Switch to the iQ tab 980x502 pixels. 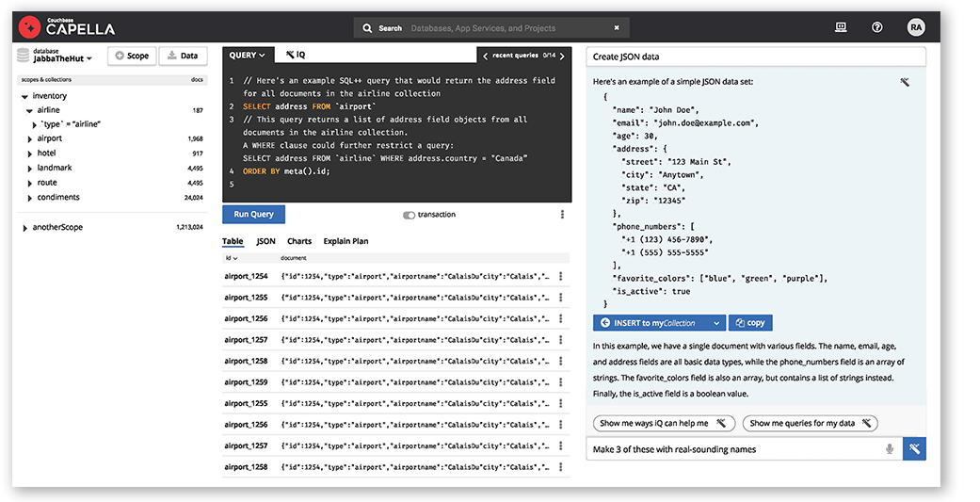(297, 55)
